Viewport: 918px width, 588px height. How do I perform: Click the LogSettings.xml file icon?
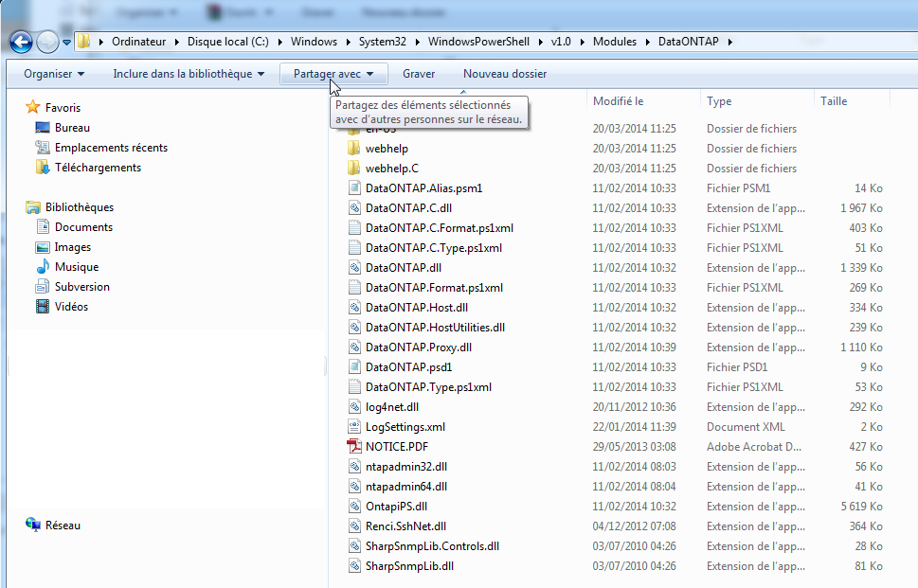tap(354, 426)
